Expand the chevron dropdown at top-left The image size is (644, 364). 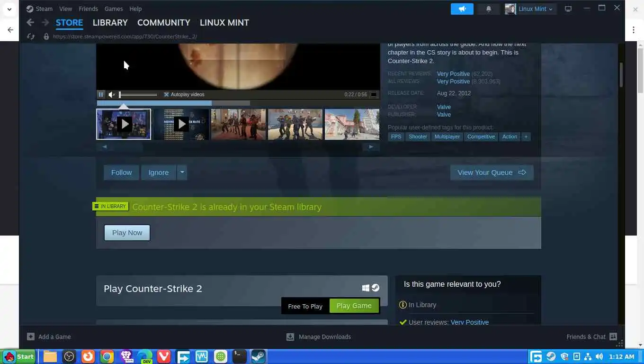click(9, 9)
